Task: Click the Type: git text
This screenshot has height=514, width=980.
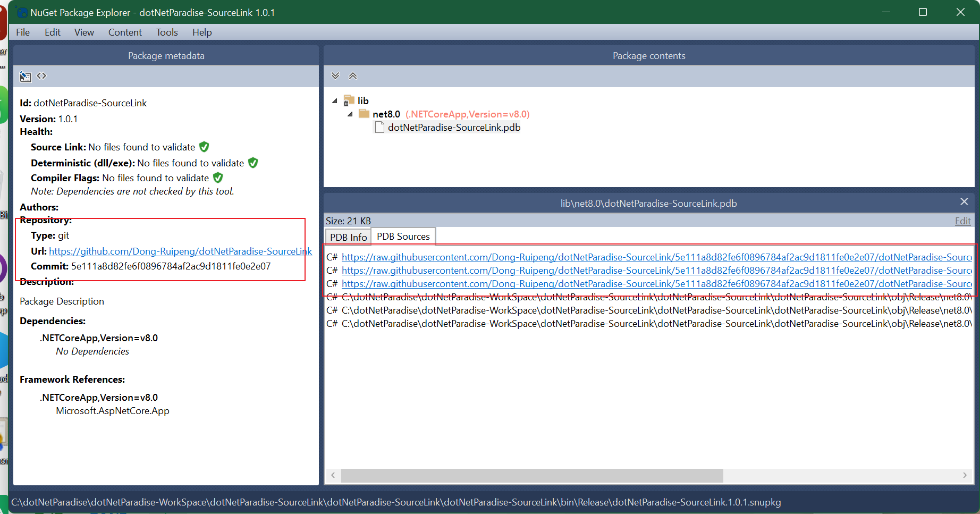Action: tap(50, 235)
